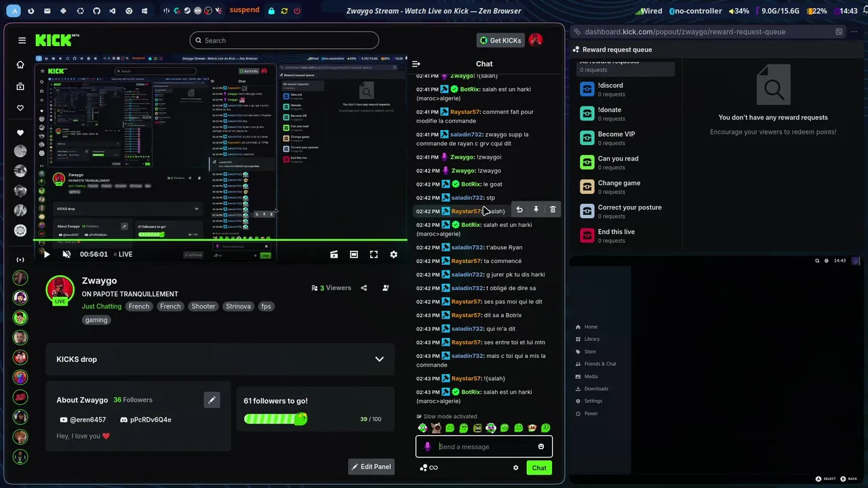Go to Kick home via sidebar icon
Screen dimensions: 868x488
pyautogui.click(x=20, y=65)
